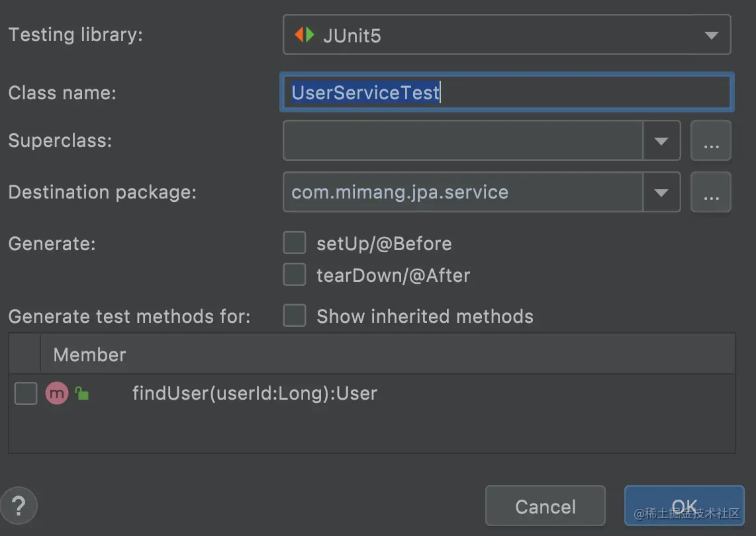Browse for Superclass using ellipsis button
The height and width of the screenshot is (536, 756).
coord(710,140)
